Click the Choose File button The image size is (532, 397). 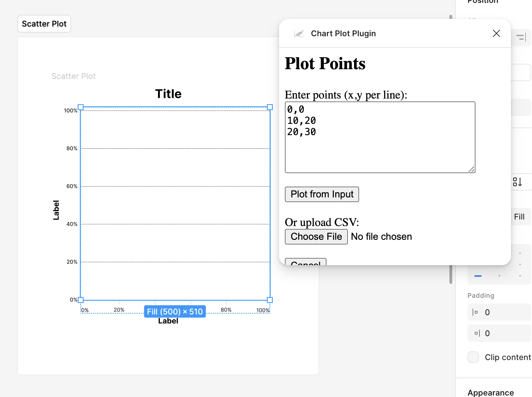[316, 237]
